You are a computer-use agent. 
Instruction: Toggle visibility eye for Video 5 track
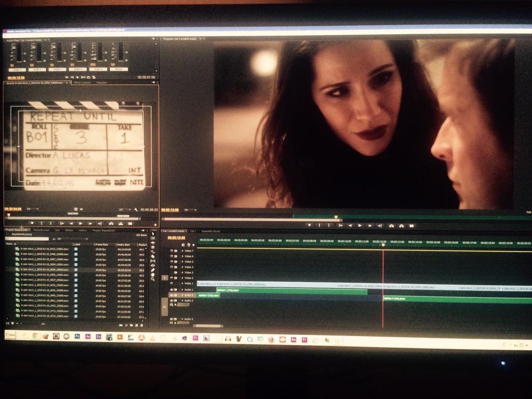click(171, 262)
